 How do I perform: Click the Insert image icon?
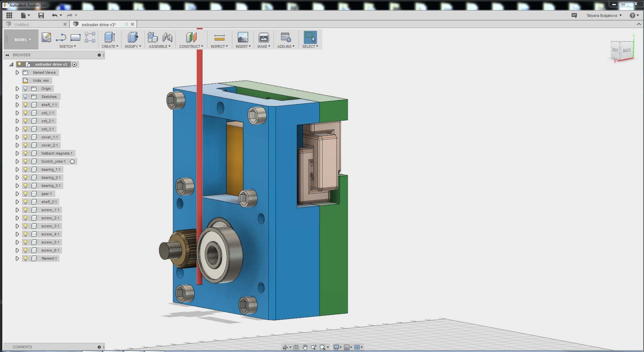click(x=243, y=37)
